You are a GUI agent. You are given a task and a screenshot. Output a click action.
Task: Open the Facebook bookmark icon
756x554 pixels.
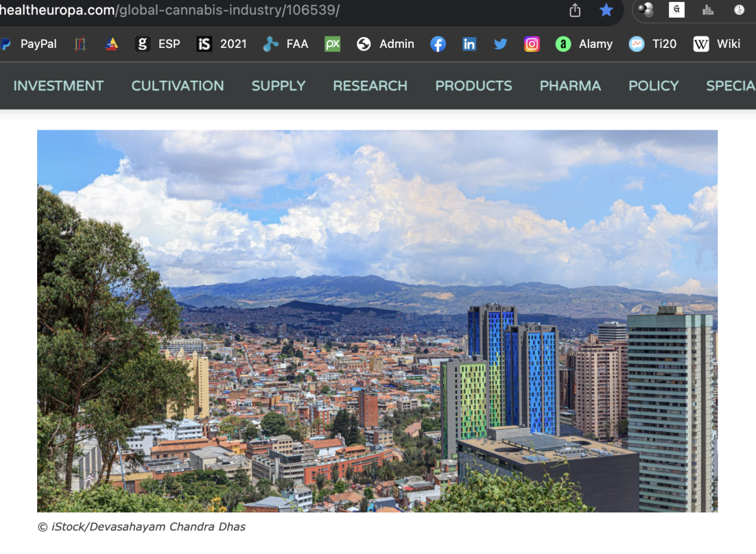point(438,44)
